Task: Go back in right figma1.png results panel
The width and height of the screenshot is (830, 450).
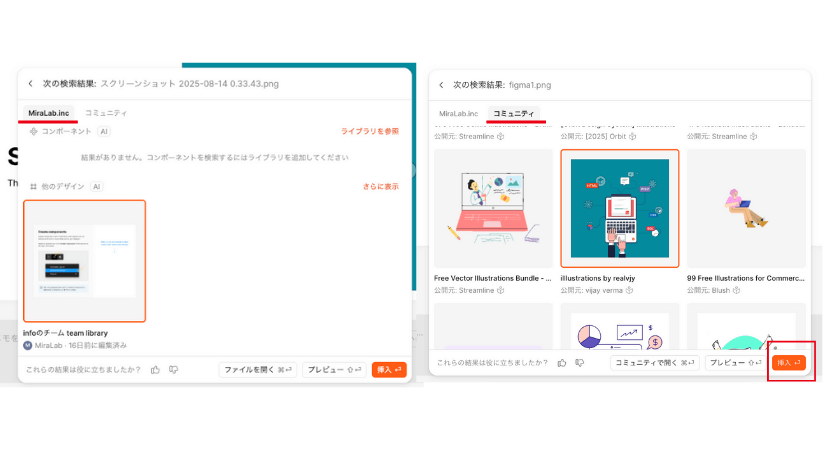Action: (x=441, y=85)
